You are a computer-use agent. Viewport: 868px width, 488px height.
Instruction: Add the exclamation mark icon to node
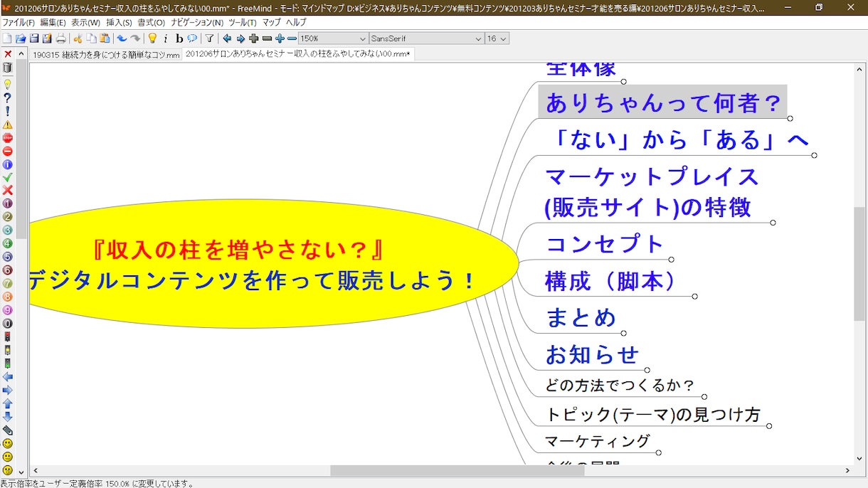point(8,111)
